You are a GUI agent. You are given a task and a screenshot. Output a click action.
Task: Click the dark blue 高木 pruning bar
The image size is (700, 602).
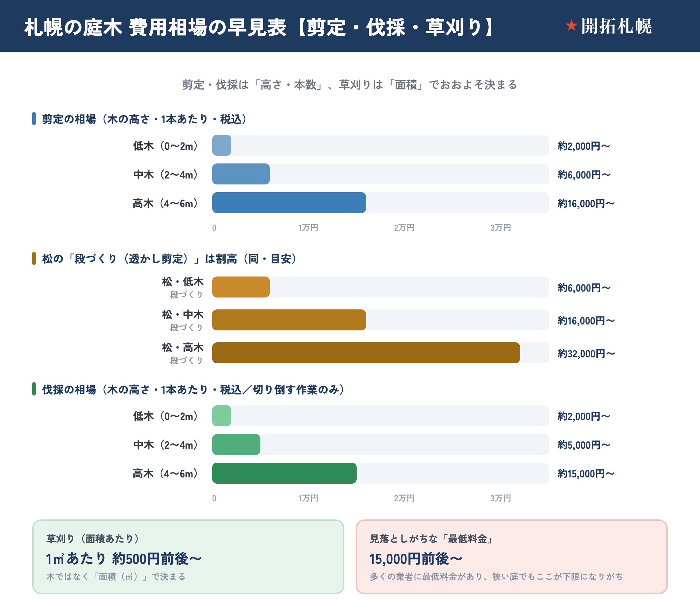[289, 203]
